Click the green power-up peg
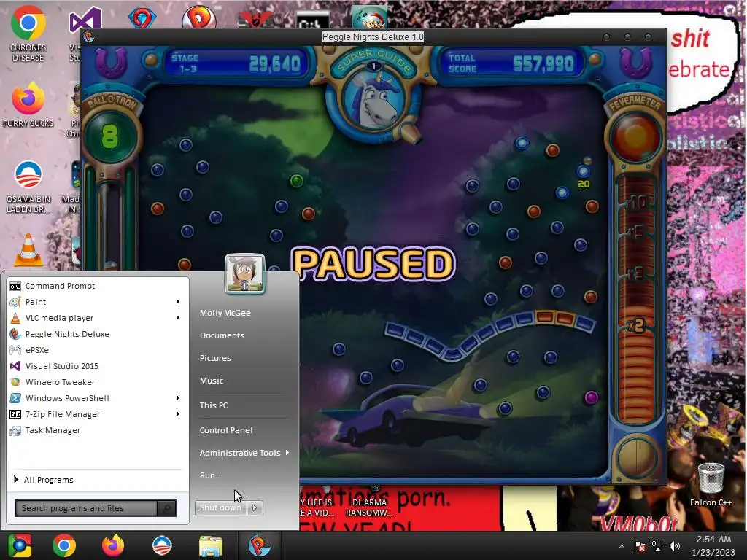747x560 pixels. tap(297, 181)
